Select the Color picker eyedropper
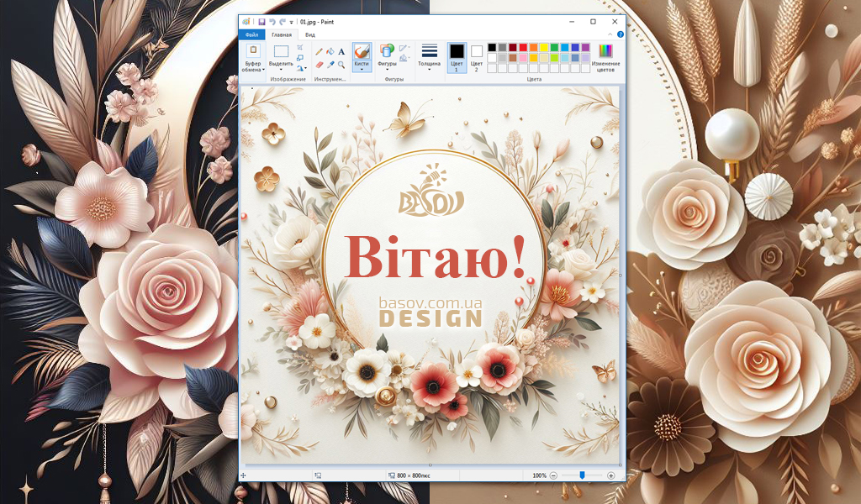This screenshot has width=861, height=504. (x=330, y=65)
